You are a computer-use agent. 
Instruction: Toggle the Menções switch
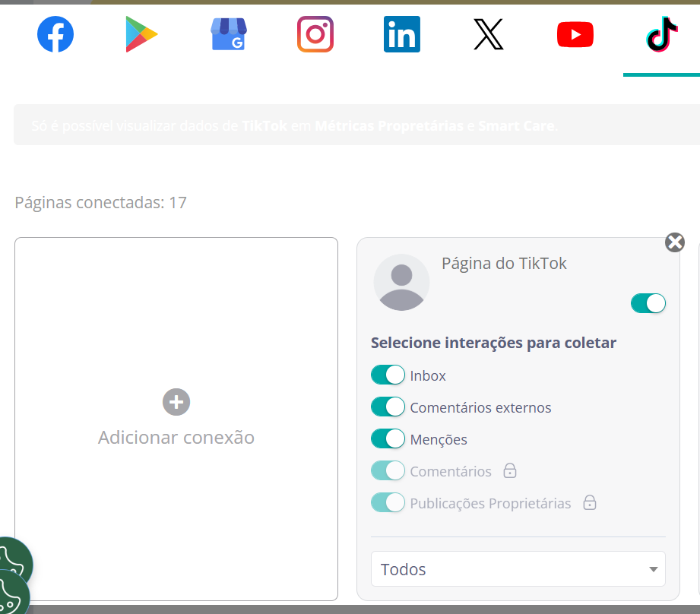point(388,439)
